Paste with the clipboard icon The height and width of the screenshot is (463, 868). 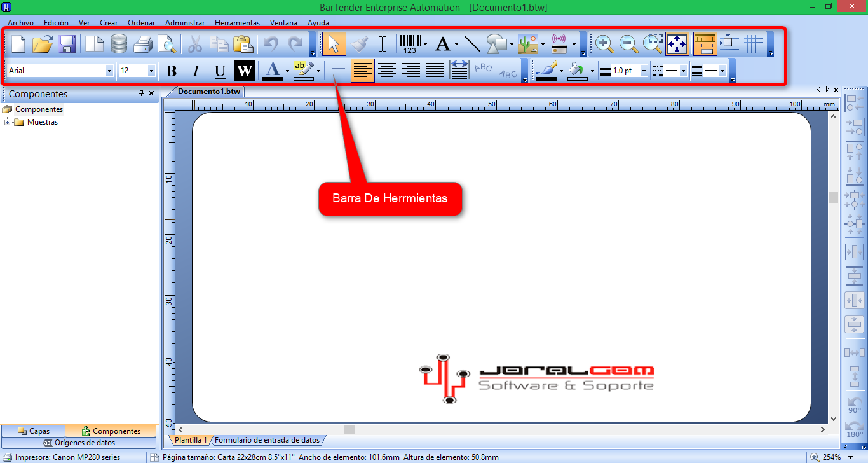point(243,44)
